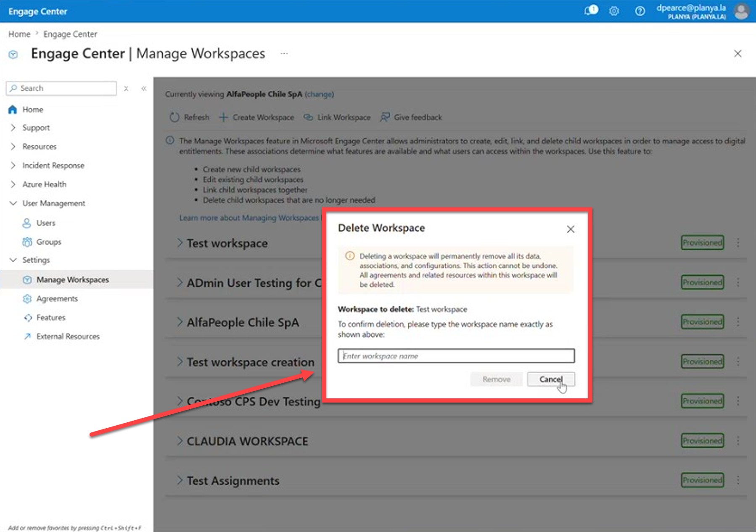The width and height of the screenshot is (756, 532).
Task: Click the External Resources arrow icon
Action: point(27,336)
